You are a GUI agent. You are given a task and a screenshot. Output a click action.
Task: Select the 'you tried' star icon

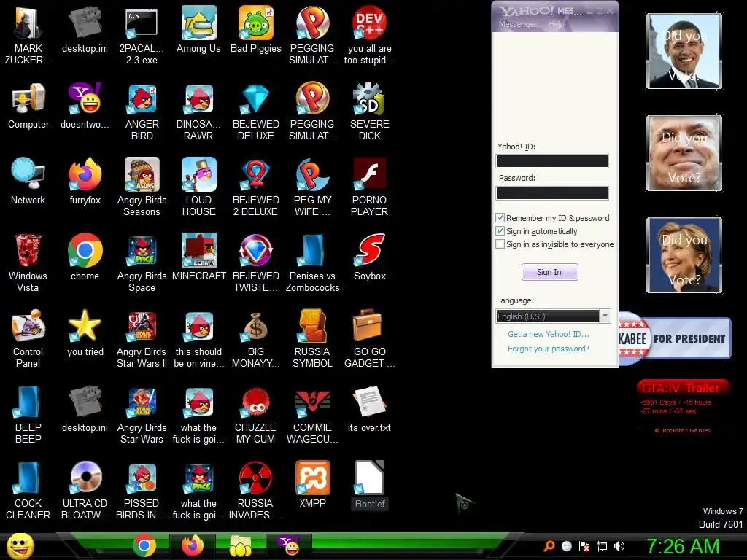[85, 332]
